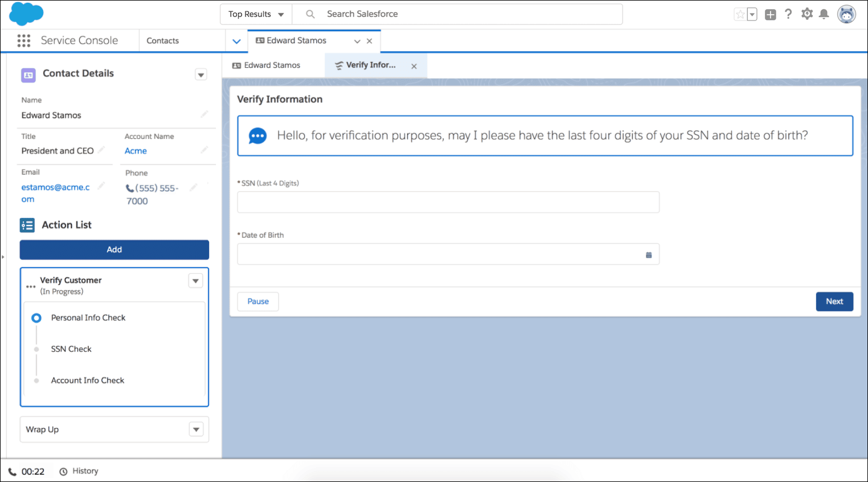
Task: Open the Date of Birth calendar picker
Action: pos(649,255)
